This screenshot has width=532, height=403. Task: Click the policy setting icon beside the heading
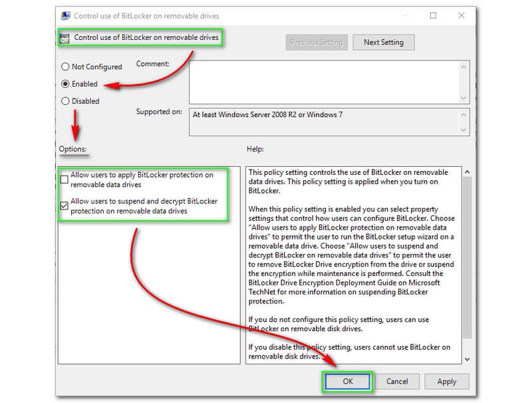pos(64,38)
